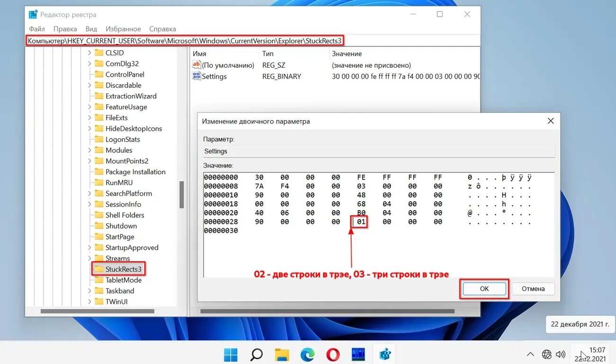This screenshot has height=364, width=616.
Task: Select the TWinUI folder icon
Action: (x=99, y=302)
